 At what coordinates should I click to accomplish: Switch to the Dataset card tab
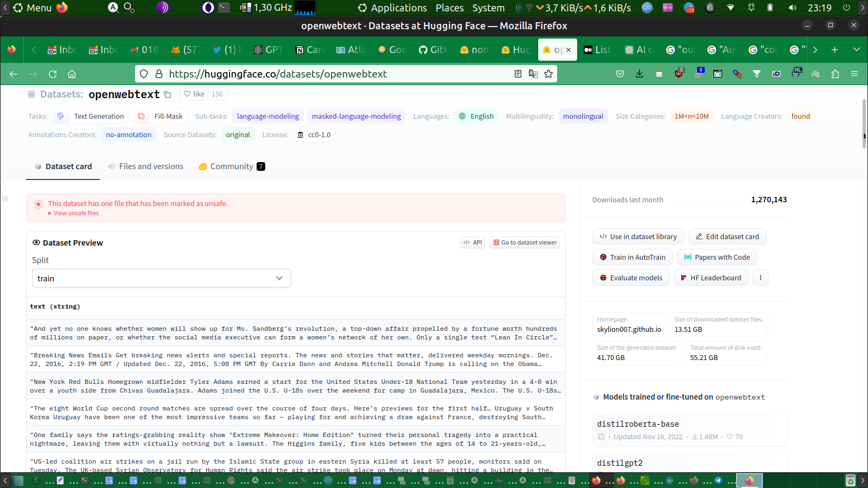pos(63,166)
